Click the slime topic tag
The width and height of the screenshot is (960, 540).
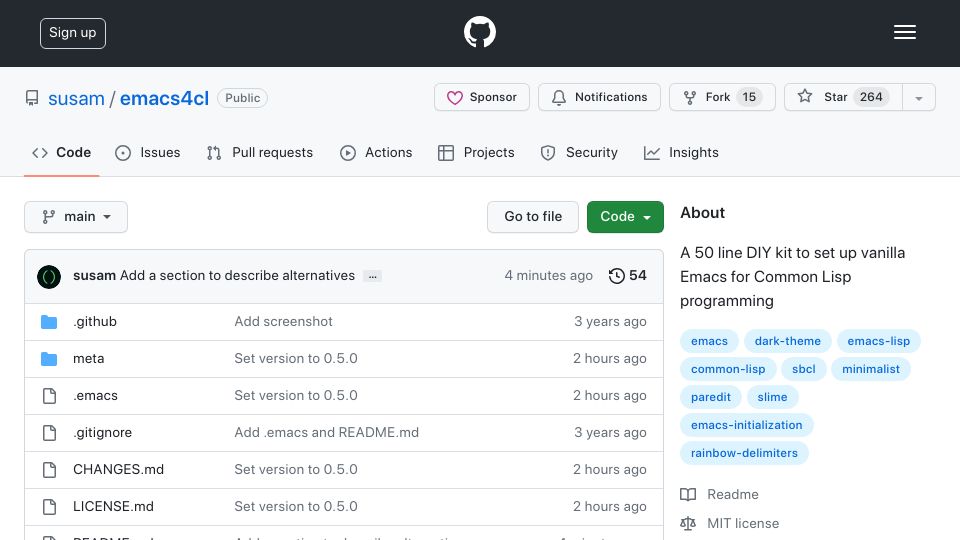click(772, 397)
